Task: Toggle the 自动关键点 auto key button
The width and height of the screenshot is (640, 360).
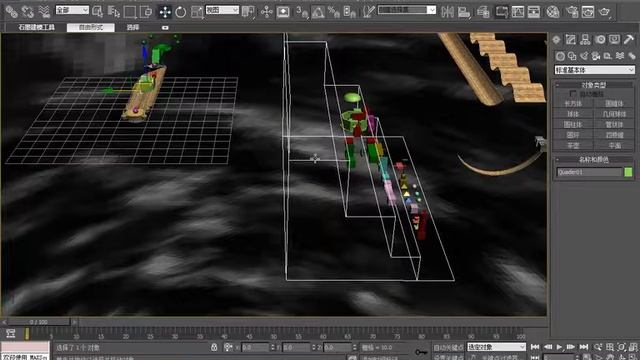Action: click(448, 347)
